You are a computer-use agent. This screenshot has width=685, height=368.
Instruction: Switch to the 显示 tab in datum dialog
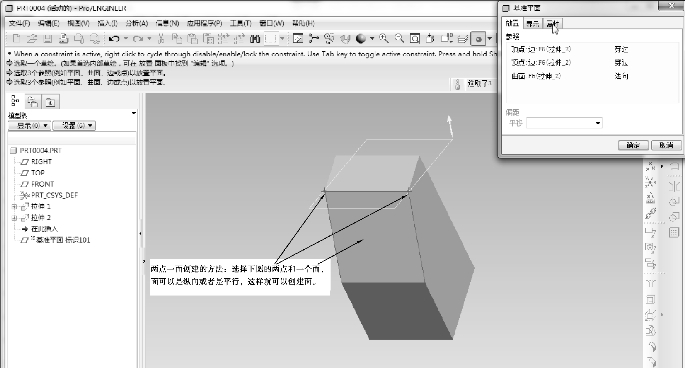[x=533, y=23]
